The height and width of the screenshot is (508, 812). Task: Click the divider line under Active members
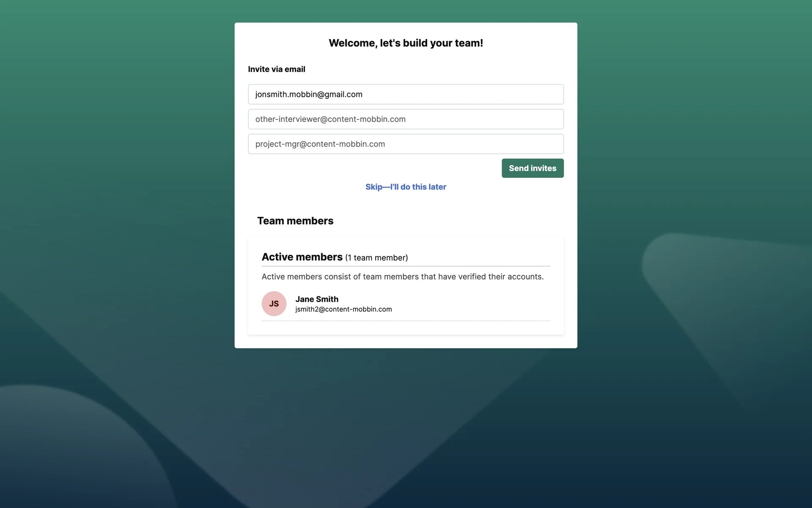(x=406, y=266)
